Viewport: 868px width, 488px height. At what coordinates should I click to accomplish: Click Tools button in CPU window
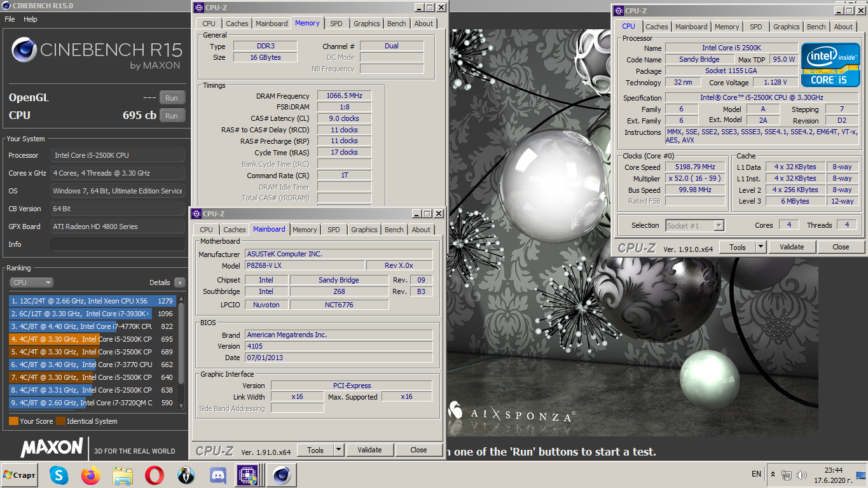pos(738,247)
